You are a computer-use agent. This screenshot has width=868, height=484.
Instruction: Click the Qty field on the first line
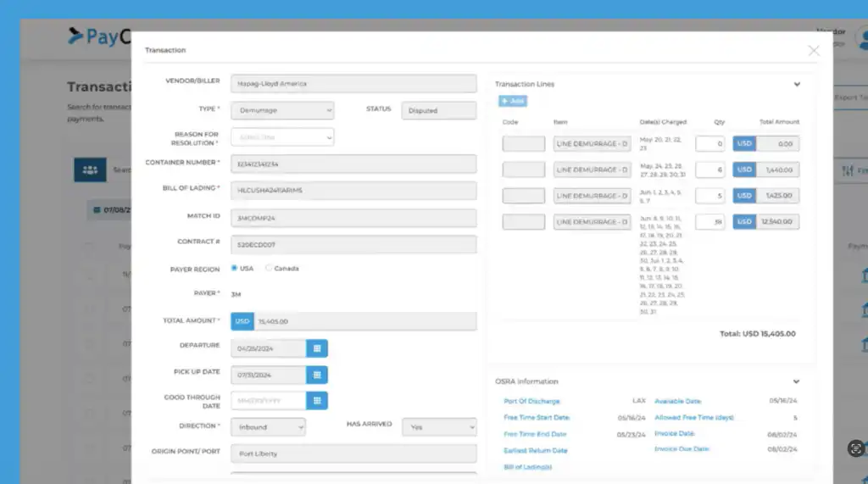[709, 144]
